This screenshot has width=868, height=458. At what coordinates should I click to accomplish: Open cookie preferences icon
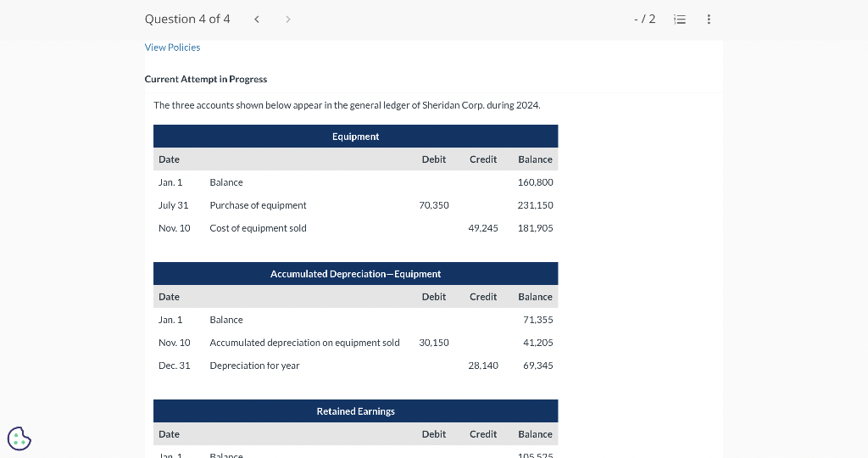[x=19, y=438]
